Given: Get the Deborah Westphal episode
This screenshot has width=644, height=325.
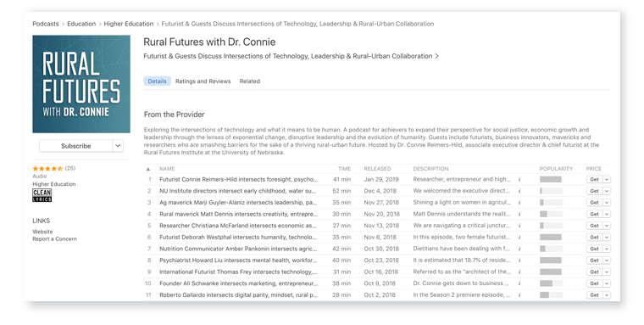Looking at the screenshot, I should coord(594,237).
